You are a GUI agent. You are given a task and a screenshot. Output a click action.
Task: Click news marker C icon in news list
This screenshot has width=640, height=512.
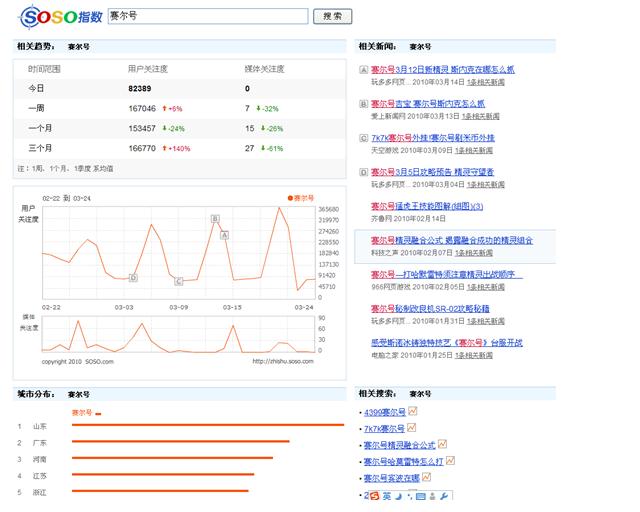[363, 138]
